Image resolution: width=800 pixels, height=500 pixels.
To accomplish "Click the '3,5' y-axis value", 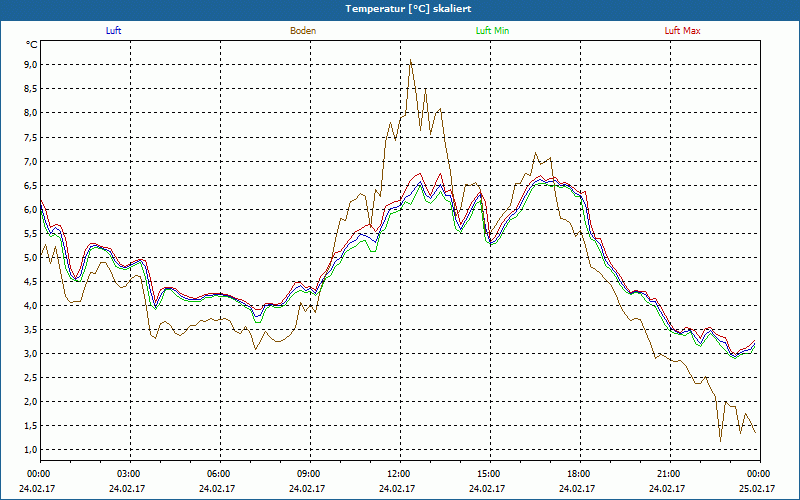I will pyautogui.click(x=31, y=329).
